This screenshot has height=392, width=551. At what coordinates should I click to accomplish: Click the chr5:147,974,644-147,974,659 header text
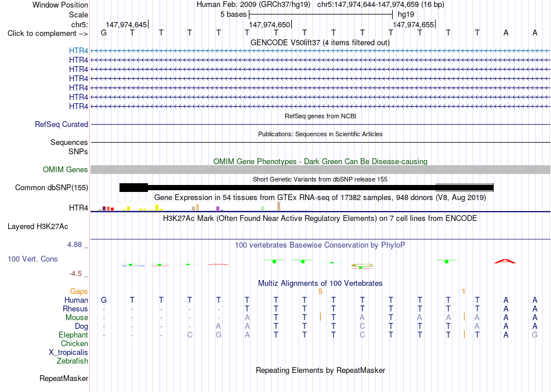click(368, 5)
